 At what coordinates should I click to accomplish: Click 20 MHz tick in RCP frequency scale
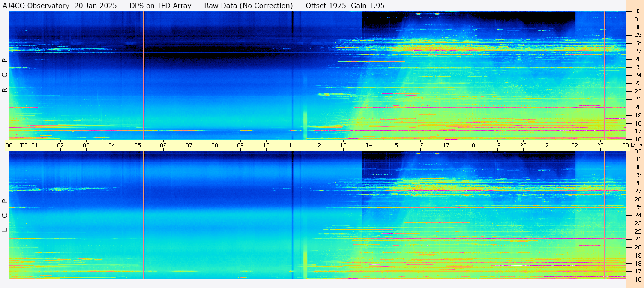tap(638, 107)
